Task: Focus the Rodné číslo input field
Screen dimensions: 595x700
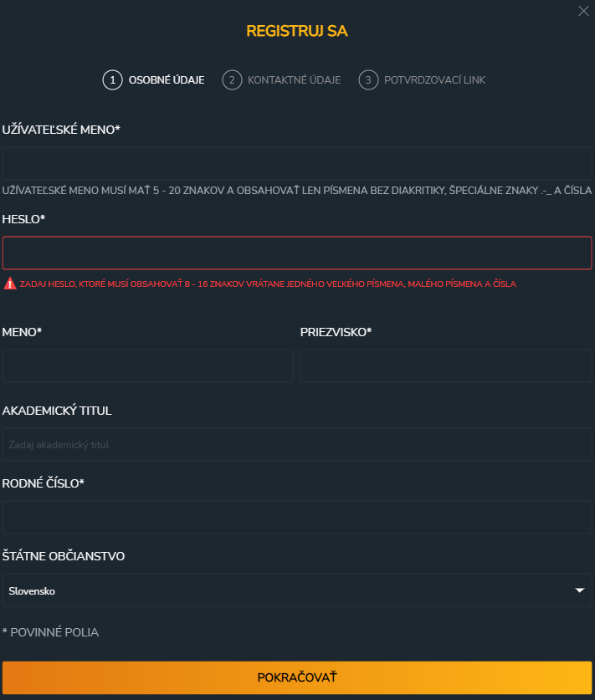Action: coord(297,517)
